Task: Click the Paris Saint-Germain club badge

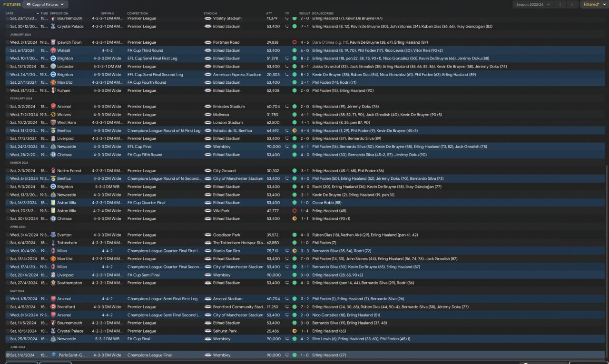Action: coord(53,355)
